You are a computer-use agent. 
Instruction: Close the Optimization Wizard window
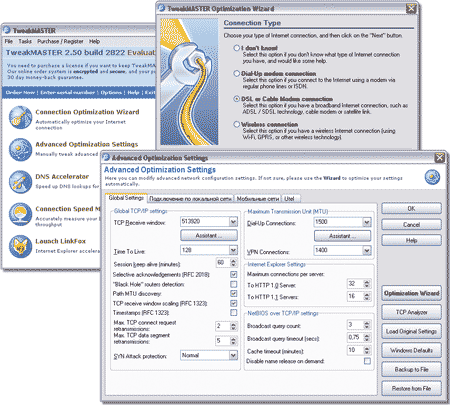[411, 9]
